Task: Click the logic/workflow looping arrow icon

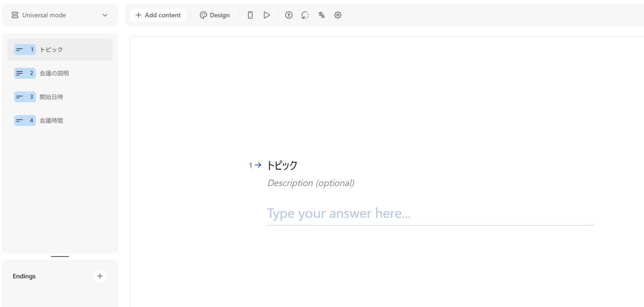Action: pos(305,15)
